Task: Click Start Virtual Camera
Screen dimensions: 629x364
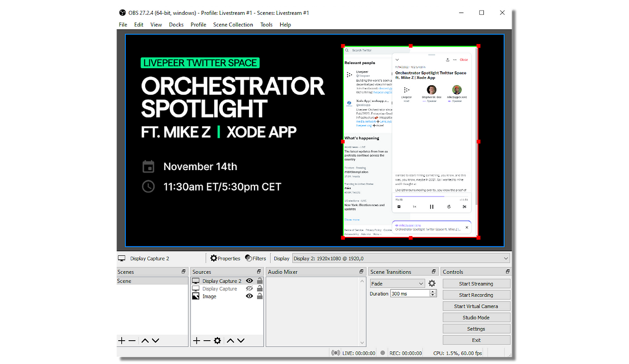Action: 476,306
